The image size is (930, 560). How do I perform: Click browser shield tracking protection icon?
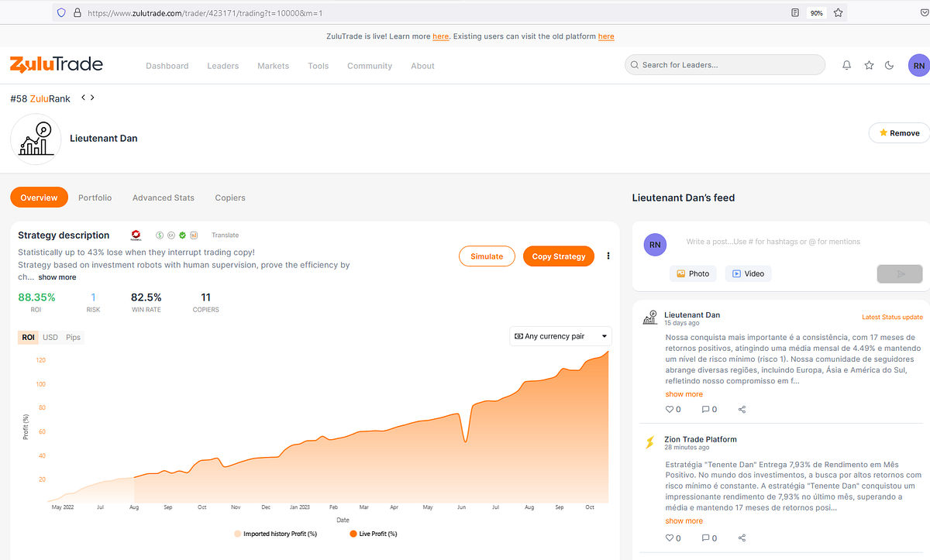62,13
